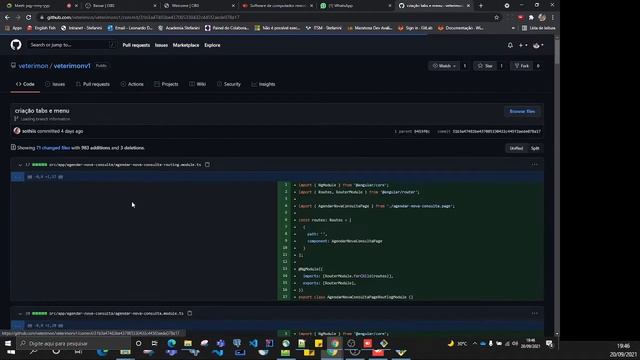Open the plus create-new dropdown

[523, 45]
